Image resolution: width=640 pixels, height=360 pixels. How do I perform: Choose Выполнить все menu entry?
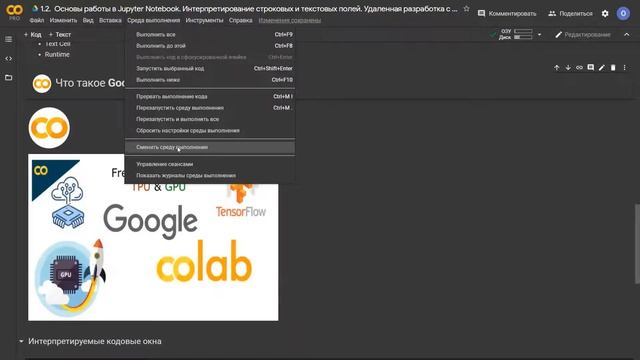210,35
